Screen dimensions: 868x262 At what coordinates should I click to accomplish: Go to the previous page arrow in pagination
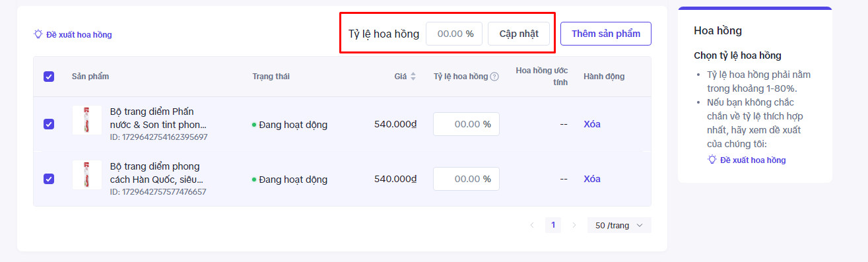pos(532,225)
